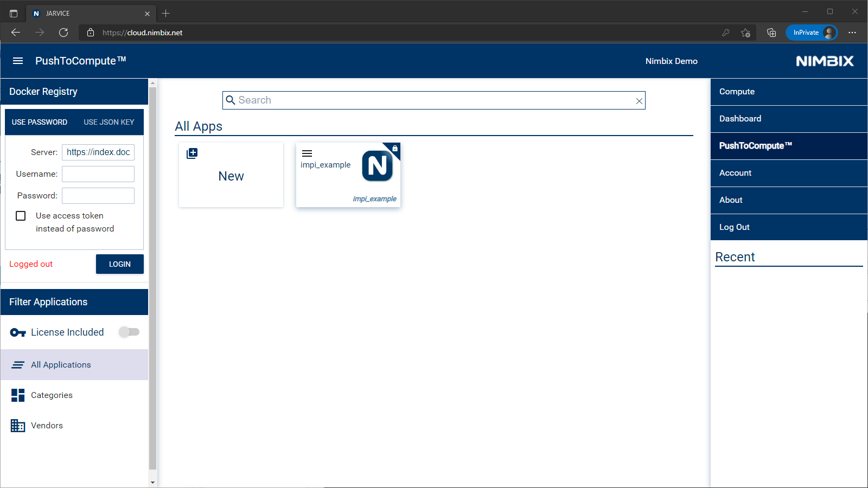
Task: Open the hamburger navigation menu
Action: click(18, 61)
